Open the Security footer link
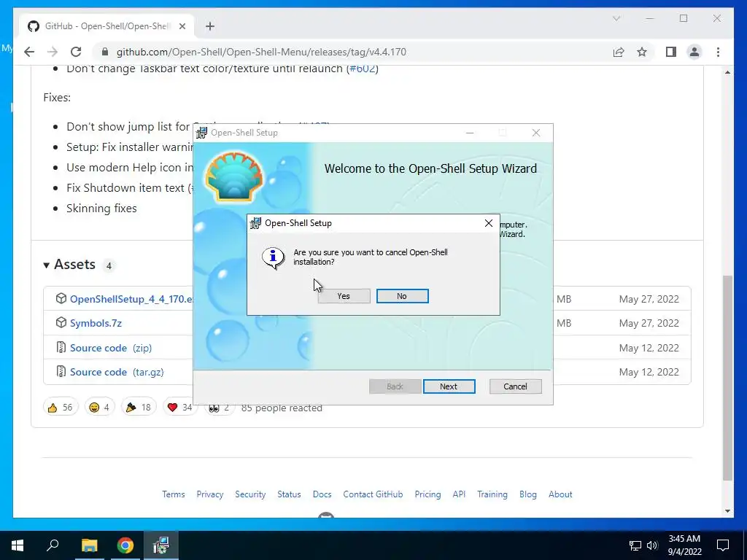Screen dimensions: 747x560 (x=250, y=494)
